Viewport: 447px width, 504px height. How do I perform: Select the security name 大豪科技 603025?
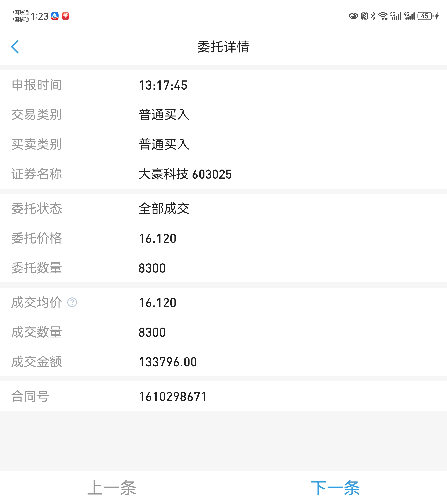click(185, 174)
